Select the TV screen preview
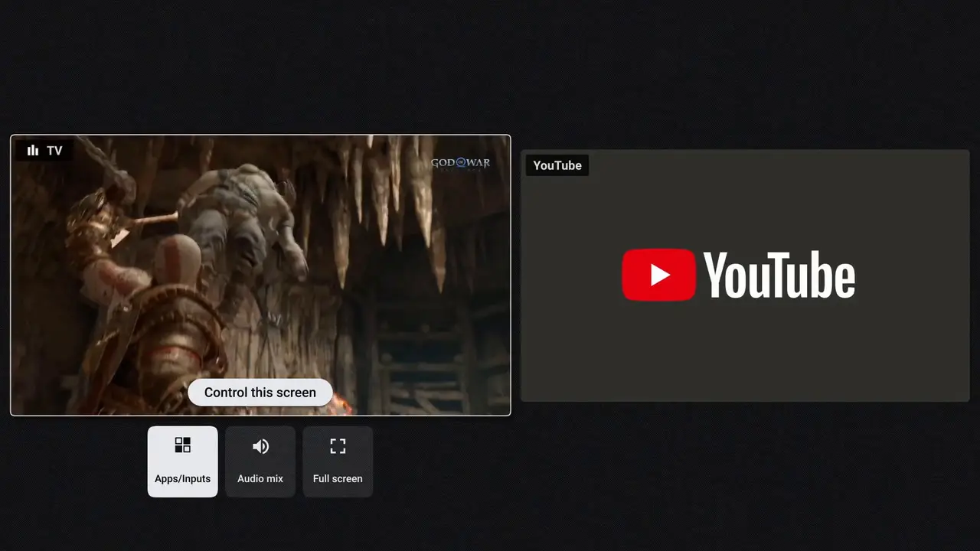The height and width of the screenshot is (551, 980). 260,275
